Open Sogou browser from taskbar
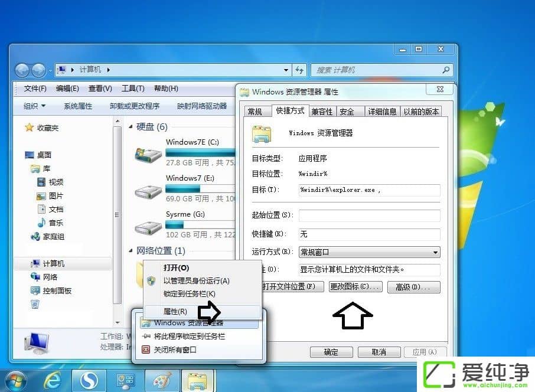Screen dimensions: 535x392 89,380
